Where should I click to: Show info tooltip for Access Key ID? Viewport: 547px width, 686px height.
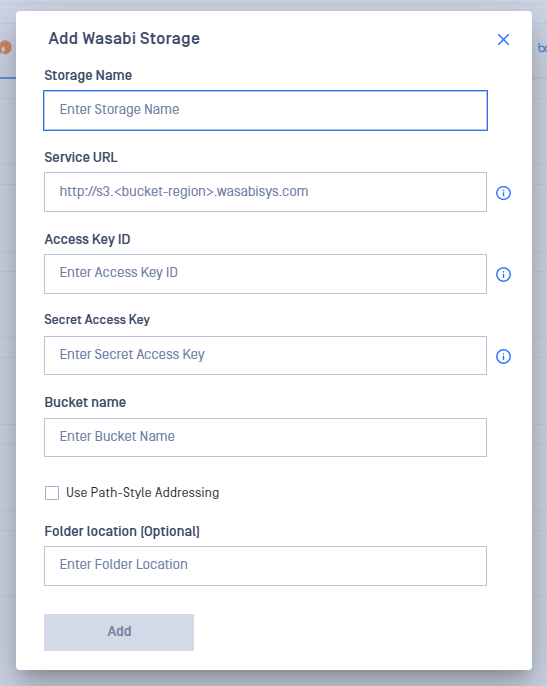click(503, 274)
